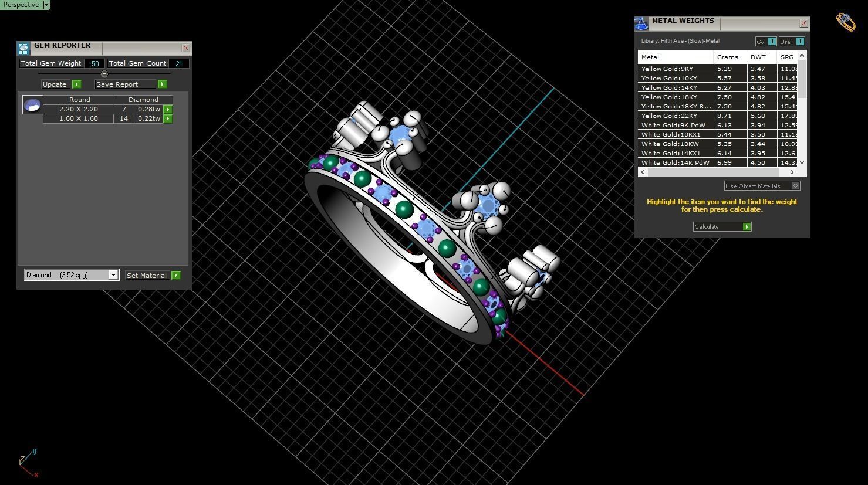Collapse Gem Reporter summary with round arrow
Image resolution: width=868 pixels, height=485 pixels.
tap(104, 74)
